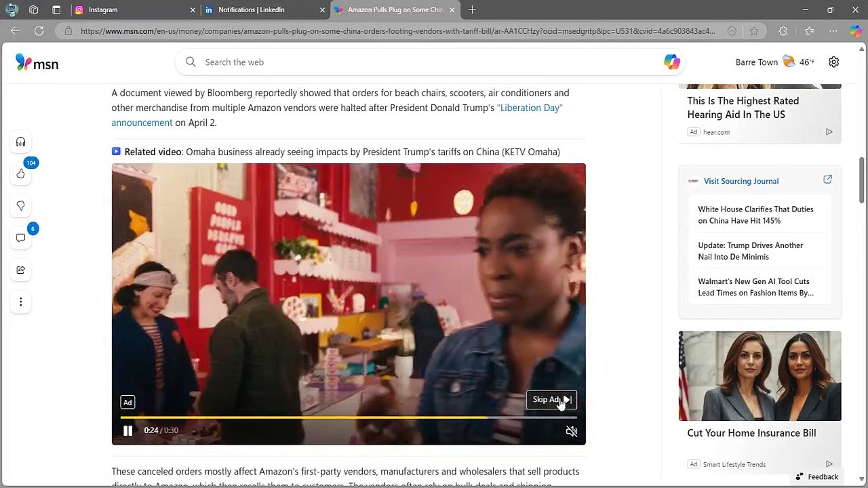Read Walmart's New Gen AI Tool story
Screen dimensions: 868x488
pos(755,287)
